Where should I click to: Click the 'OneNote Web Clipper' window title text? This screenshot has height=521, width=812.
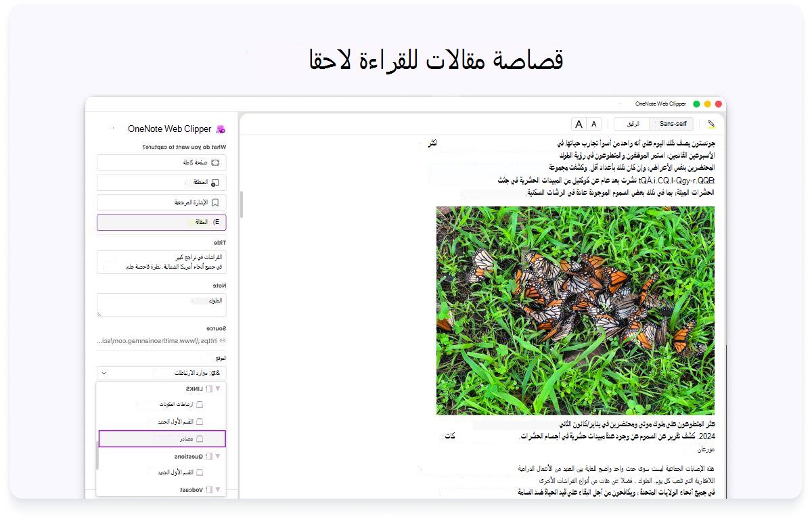pyautogui.click(x=660, y=104)
